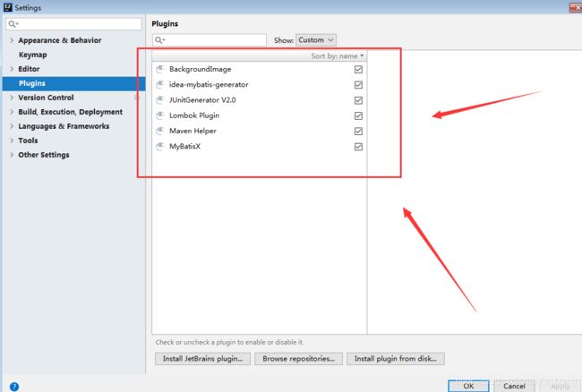582x392 pixels.
Task: Disable the Lombok Plugin checkbox
Action: tap(358, 115)
